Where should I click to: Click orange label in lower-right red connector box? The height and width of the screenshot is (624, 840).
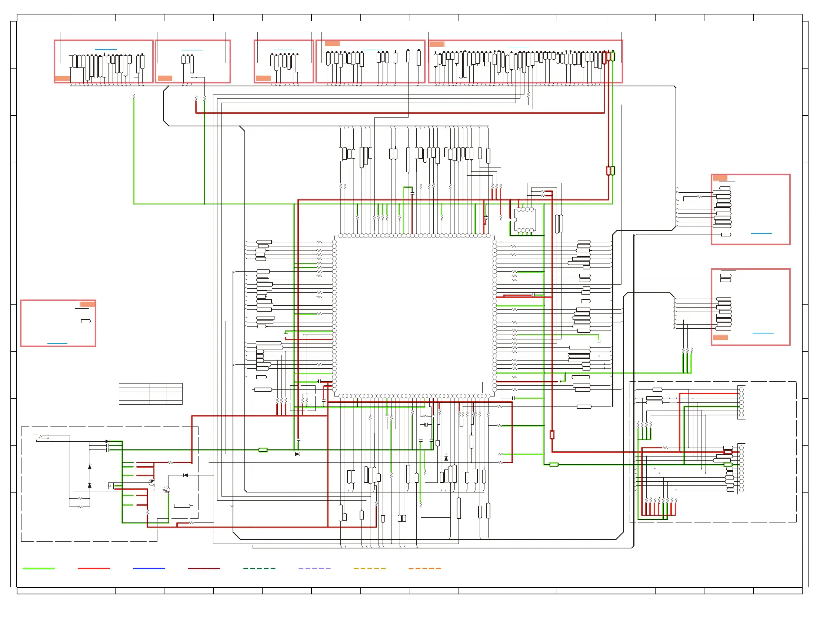[x=720, y=337]
